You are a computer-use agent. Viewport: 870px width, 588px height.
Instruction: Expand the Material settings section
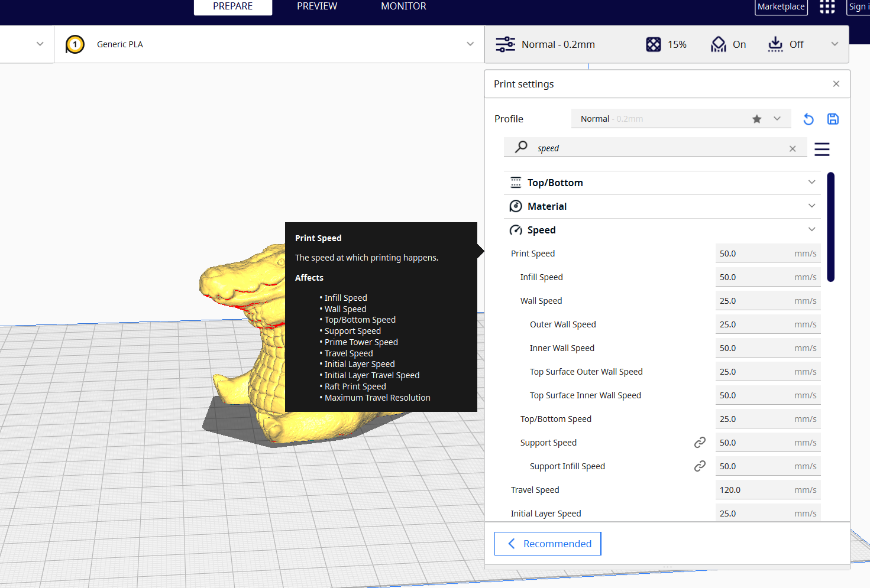click(x=811, y=206)
